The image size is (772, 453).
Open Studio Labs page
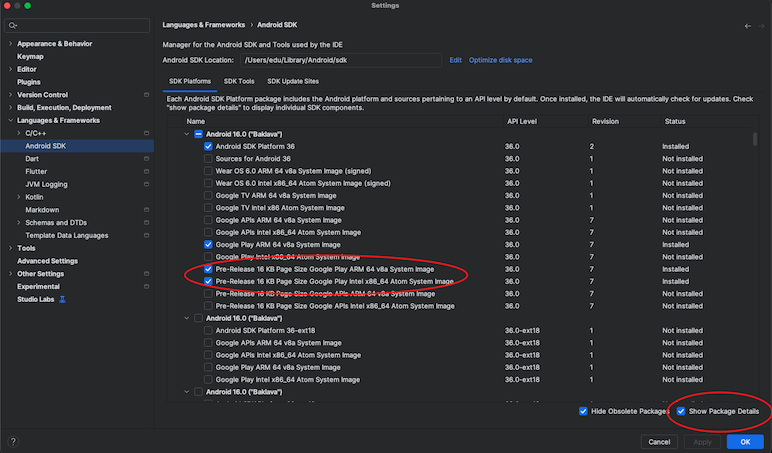pyautogui.click(x=35, y=299)
